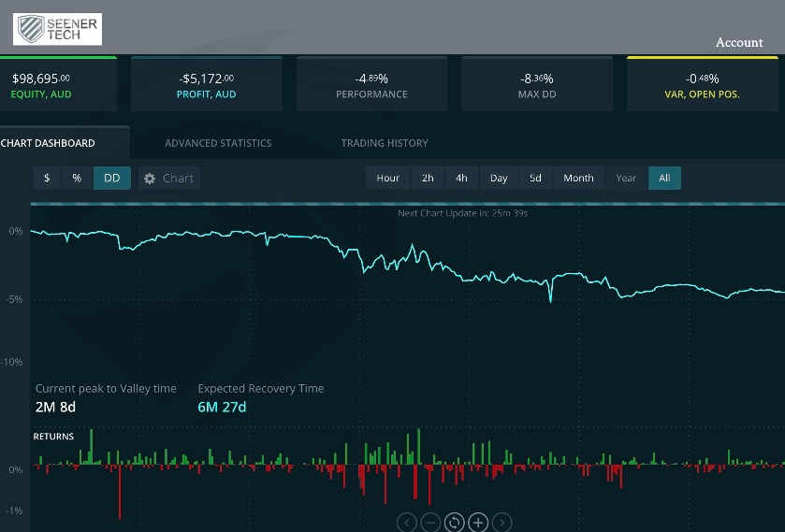Screen dimensions: 785x532
Task: Click the Equity AUD stat card
Action: pyautogui.click(x=58, y=85)
